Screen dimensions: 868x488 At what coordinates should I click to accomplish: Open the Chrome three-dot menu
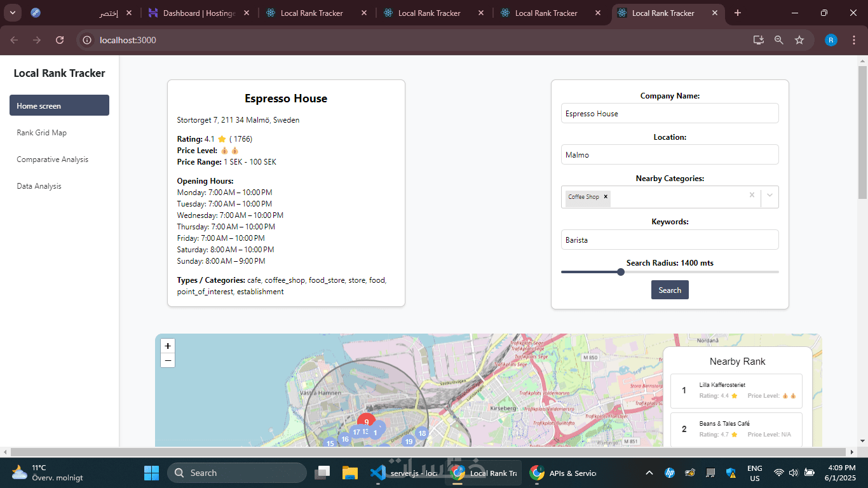[x=853, y=40]
